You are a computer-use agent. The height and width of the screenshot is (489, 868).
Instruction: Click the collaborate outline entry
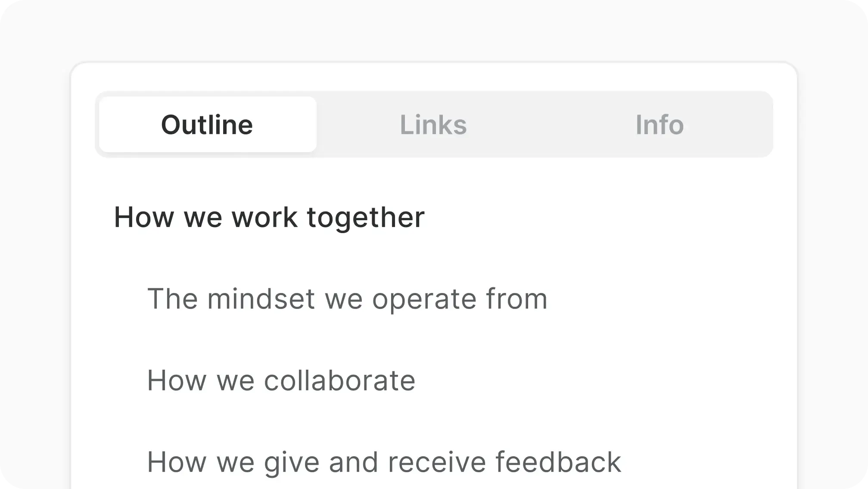click(x=281, y=380)
